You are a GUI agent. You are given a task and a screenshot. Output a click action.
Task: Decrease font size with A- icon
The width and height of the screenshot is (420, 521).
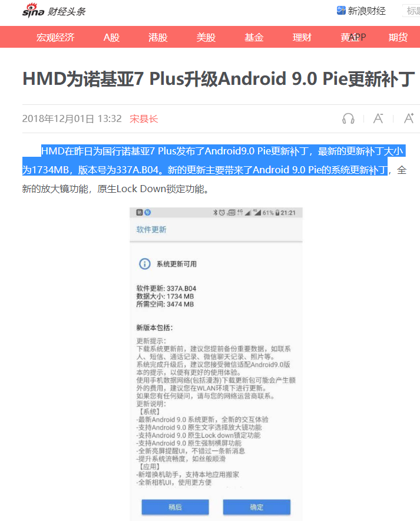tap(378, 118)
